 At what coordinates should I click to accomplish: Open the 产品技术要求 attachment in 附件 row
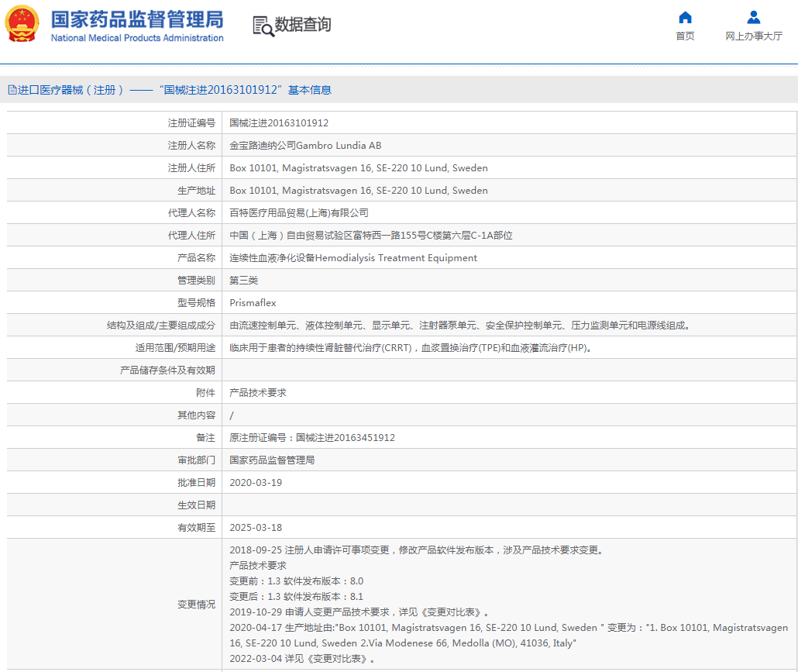click(x=258, y=393)
